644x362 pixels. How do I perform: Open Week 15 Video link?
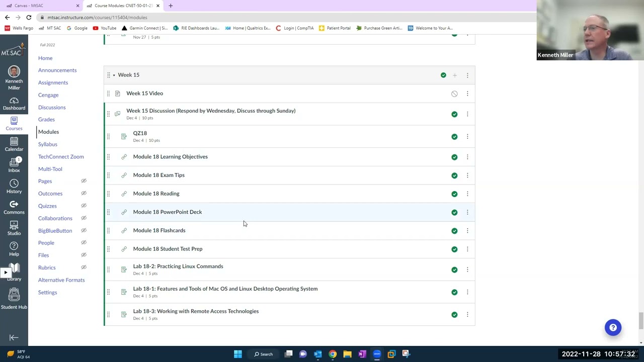144,93
